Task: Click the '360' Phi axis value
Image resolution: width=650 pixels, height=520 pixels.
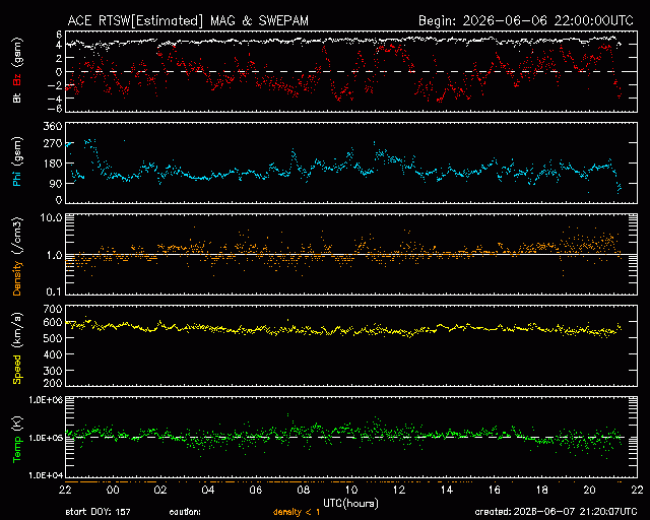Action: click(x=53, y=126)
